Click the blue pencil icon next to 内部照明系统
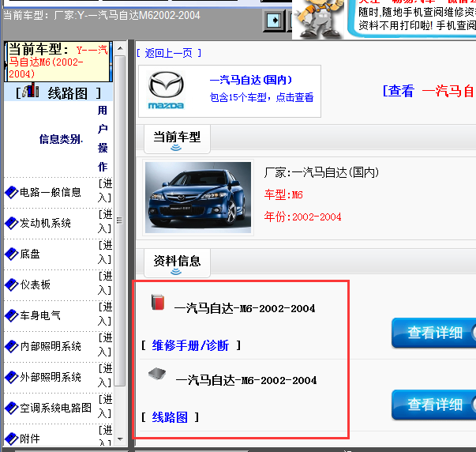This screenshot has height=452, width=476. pos(12,347)
